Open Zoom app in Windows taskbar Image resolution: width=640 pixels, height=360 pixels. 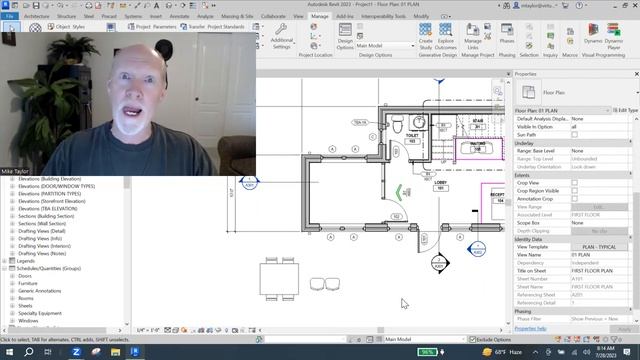click(x=76, y=352)
